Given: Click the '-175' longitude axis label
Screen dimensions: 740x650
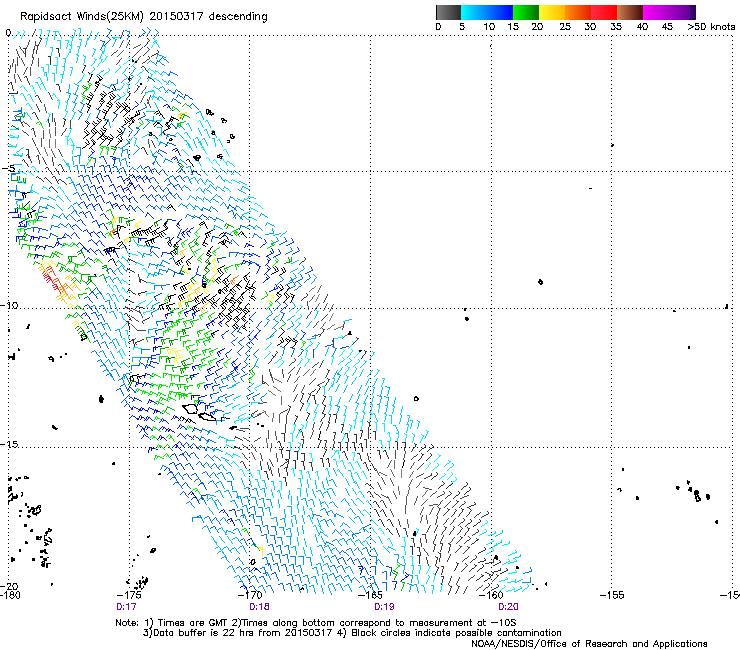Looking at the screenshot, I should (129, 595).
